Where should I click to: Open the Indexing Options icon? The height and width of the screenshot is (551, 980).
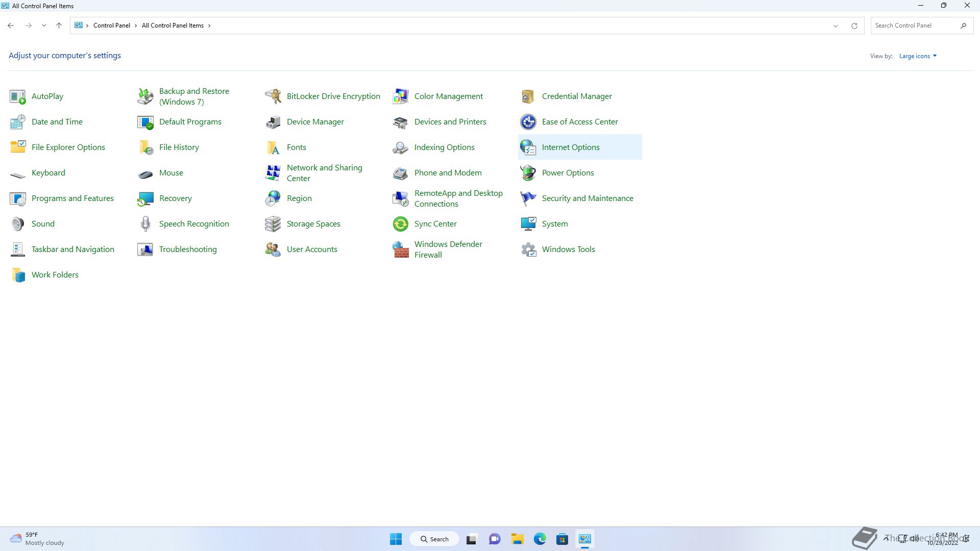click(x=401, y=147)
